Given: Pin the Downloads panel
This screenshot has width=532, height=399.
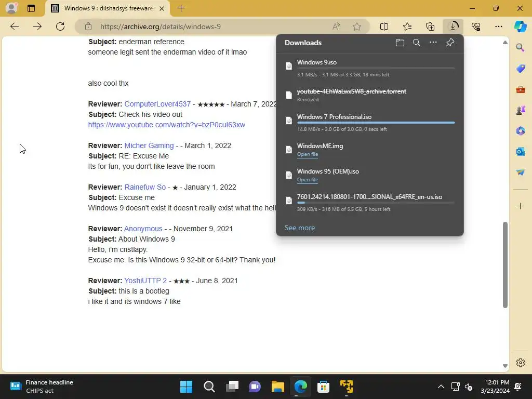Looking at the screenshot, I should [x=450, y=43].
